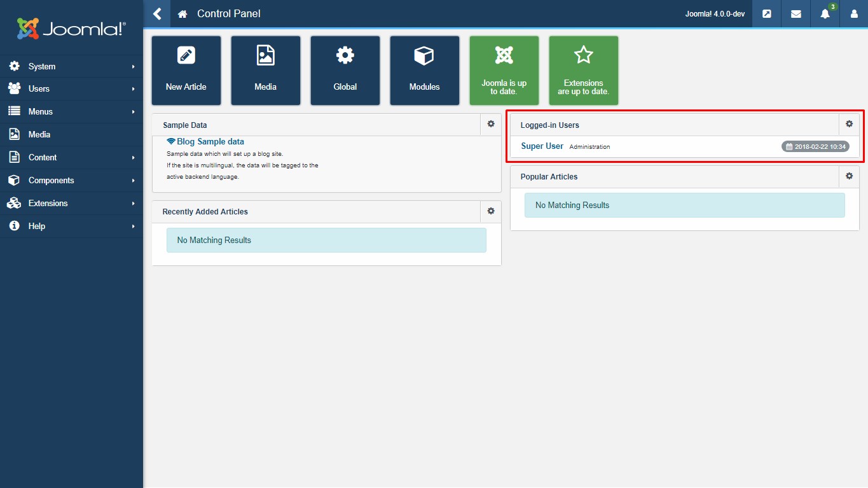Click the System gear icon in sidebar
This screenshot has height=488, width=868.
(x=14, y=66)
